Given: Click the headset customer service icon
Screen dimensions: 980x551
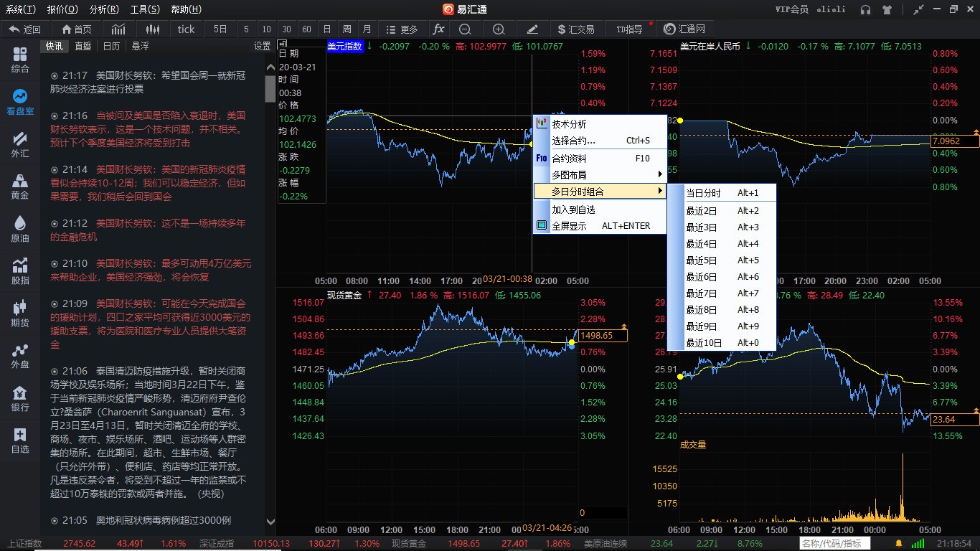Looking at the screenshot, I should click(866, 9).
